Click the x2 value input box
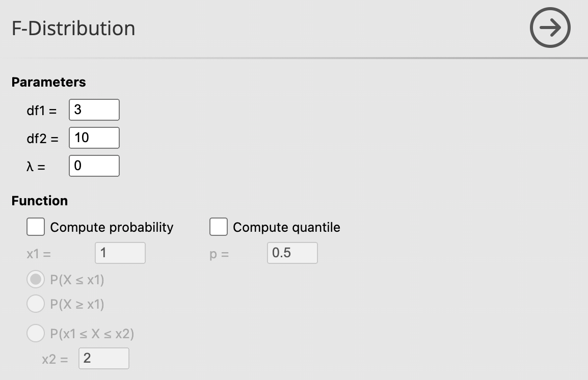Viewport: 588px width, 380px height. point(103,358)
